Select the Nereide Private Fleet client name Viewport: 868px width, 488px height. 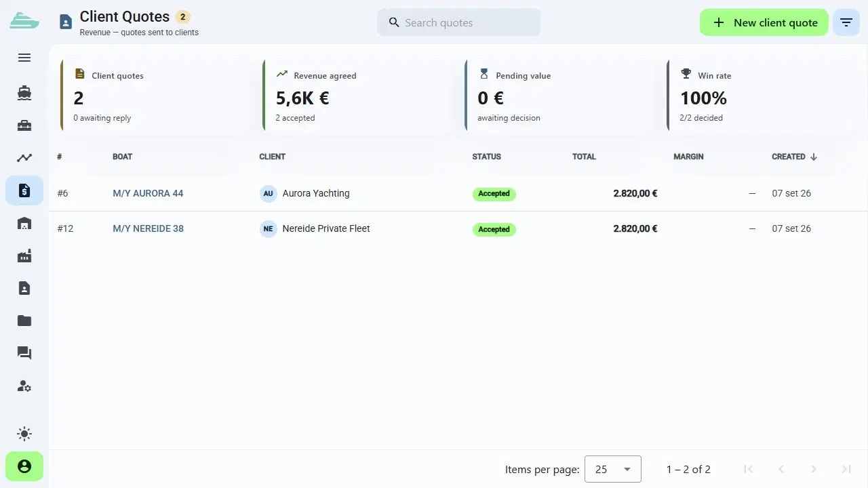(x=326, y=228)
